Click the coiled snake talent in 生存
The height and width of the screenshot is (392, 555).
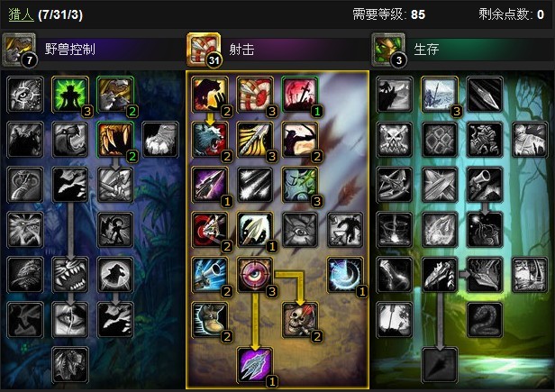[485, 320]
